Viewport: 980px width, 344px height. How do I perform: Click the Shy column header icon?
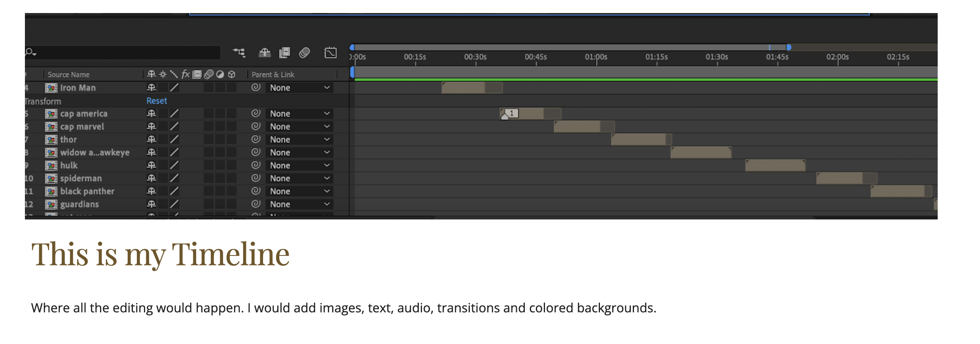(151, 74)
